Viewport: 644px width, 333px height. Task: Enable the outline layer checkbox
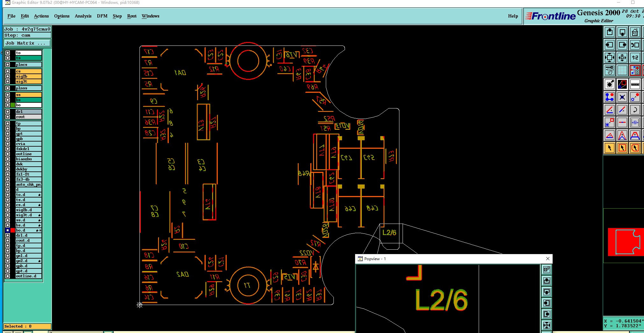point(8,154)
